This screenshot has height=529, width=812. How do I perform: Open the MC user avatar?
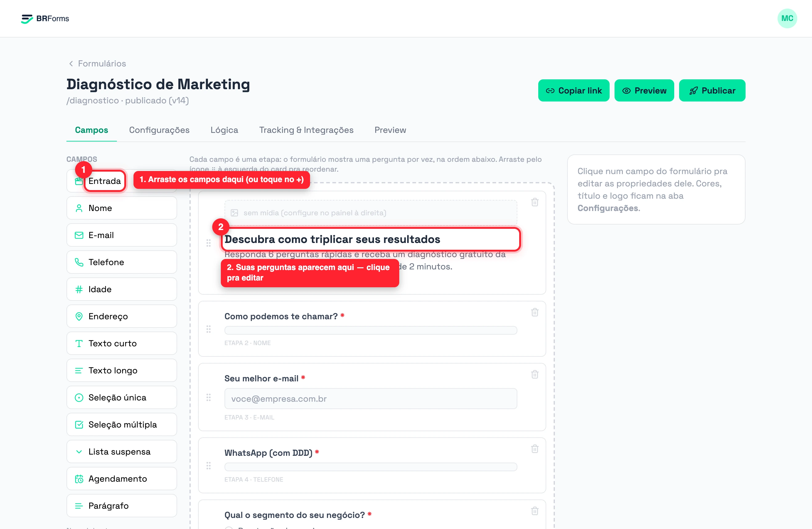[x=787, y=18]
